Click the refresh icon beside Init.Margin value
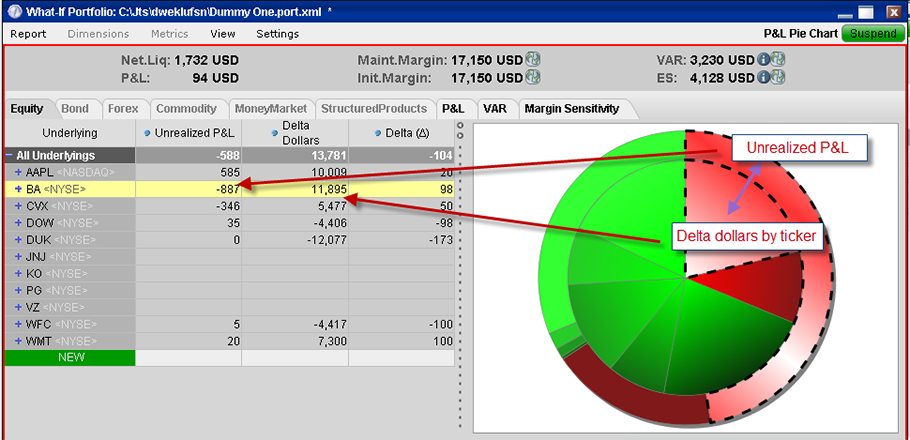Screen dimensions: 910x440 533,77
